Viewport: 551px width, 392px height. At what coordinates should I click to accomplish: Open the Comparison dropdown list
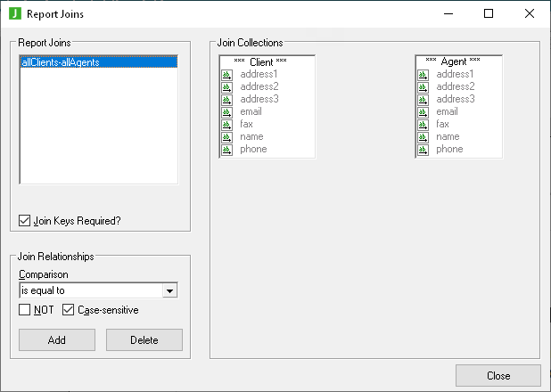tap(169, 290)
